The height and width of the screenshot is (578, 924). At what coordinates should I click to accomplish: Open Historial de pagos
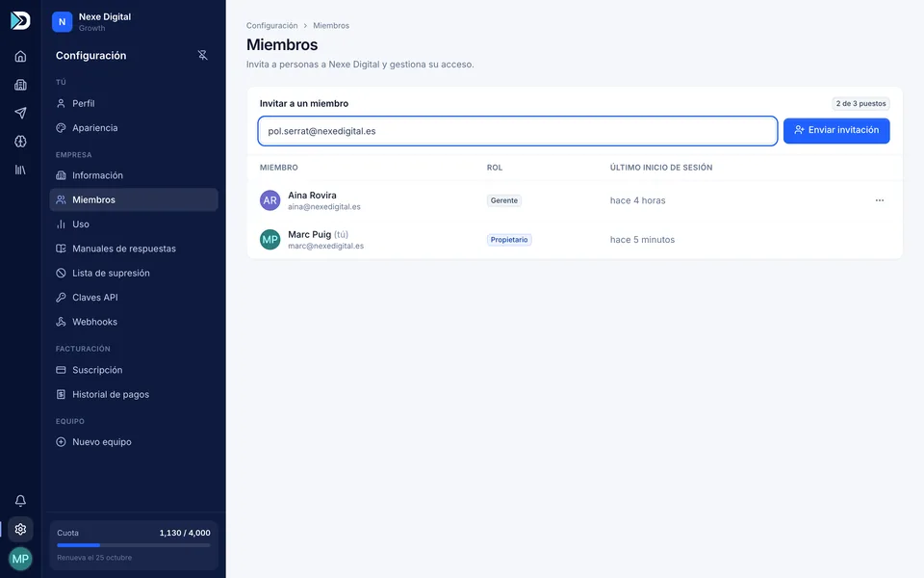point(134,395)
